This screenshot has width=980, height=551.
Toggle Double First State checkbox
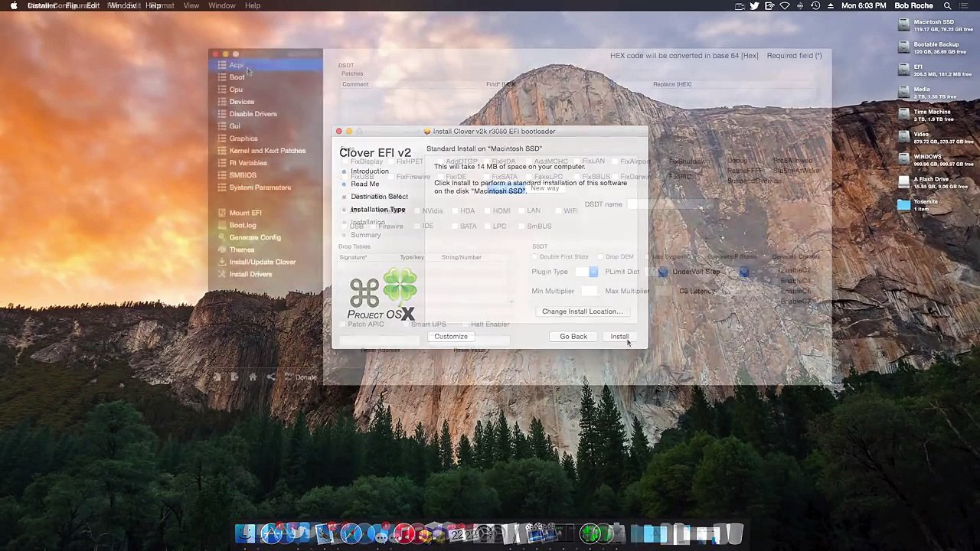tap(534, 257)
